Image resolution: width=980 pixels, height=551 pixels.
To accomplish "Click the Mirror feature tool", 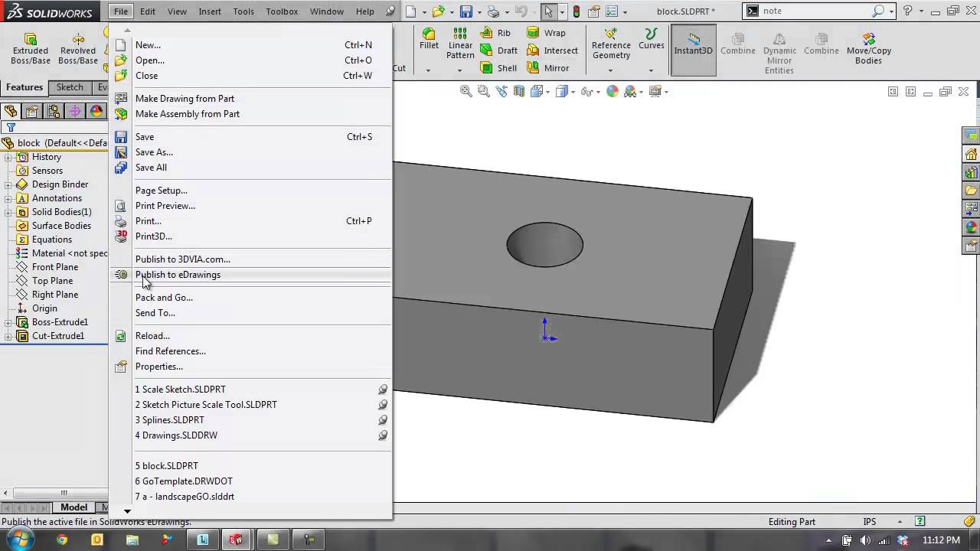I will [547, 68].
